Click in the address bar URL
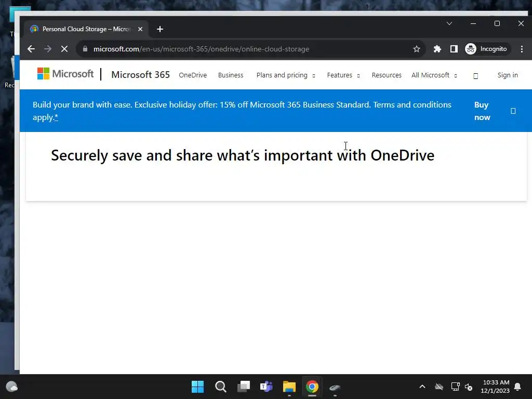 [x=201, y=49]
